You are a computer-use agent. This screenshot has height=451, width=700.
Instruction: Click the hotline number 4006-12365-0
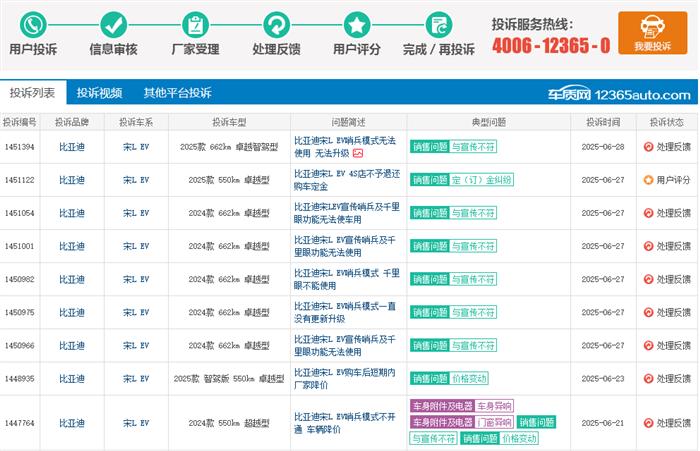(x=551, y=45)
